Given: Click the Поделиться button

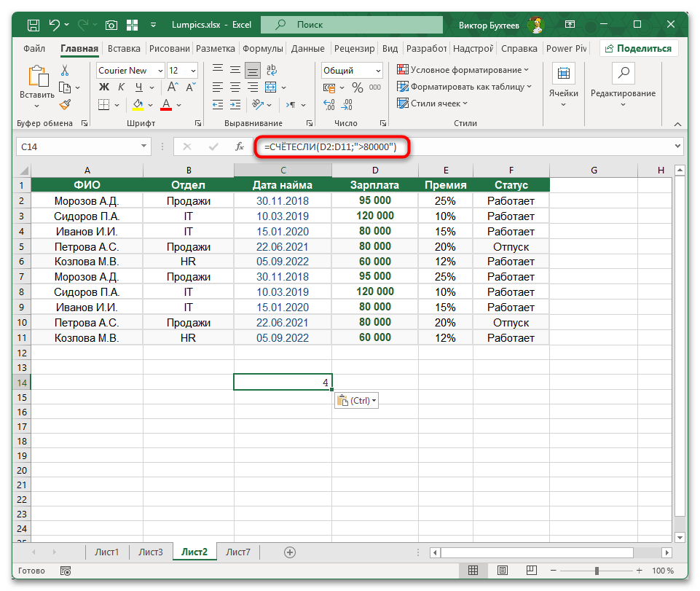Looking at the screenshot, I should coord(639,48).
